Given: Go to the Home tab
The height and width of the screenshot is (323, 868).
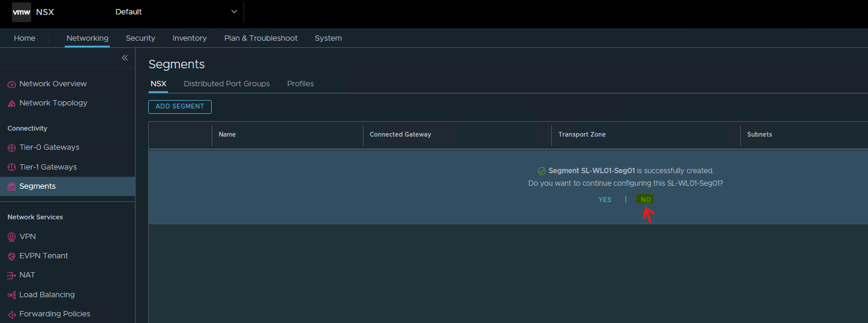Looking at the screenshot, I should tap(25, 38).
